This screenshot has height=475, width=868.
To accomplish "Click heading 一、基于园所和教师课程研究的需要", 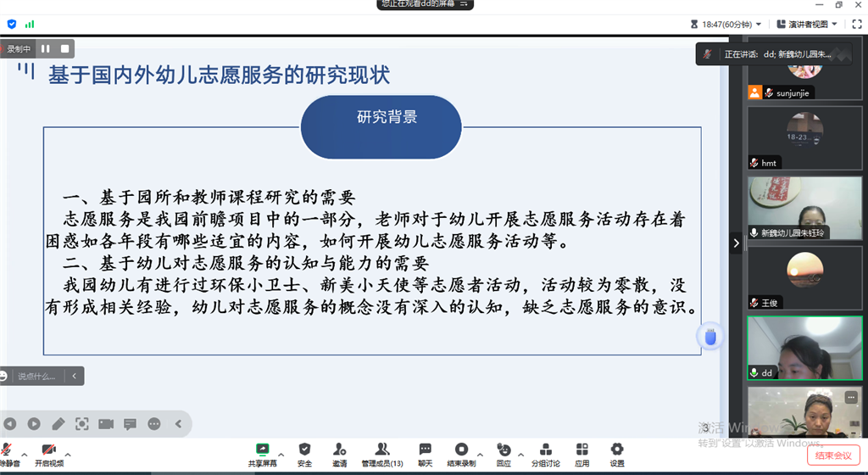I will 209,198.
